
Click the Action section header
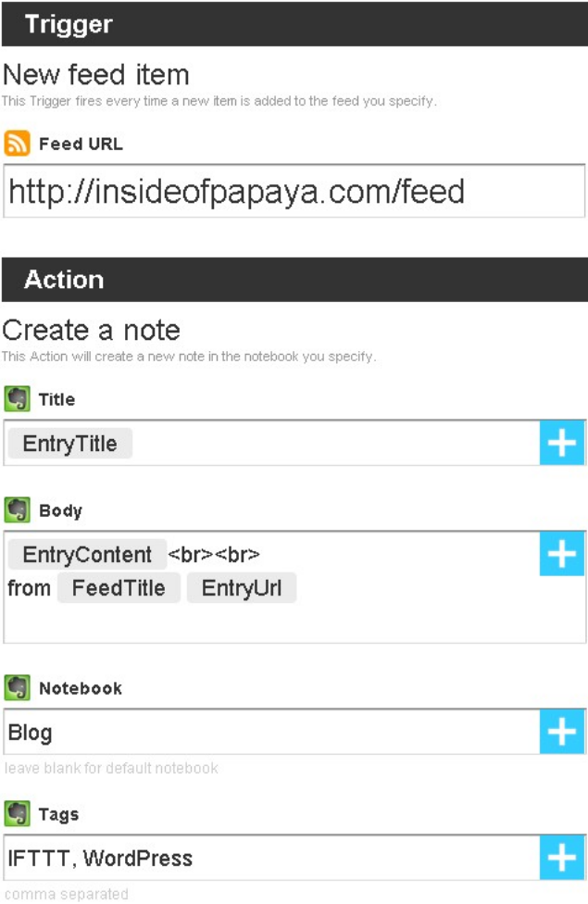click(294, 280)
